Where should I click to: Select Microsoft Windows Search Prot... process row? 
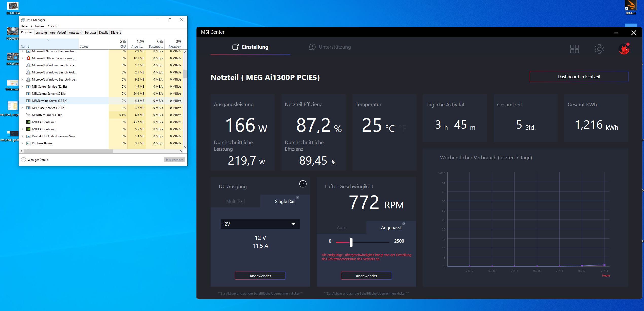(x=101, y=72)
